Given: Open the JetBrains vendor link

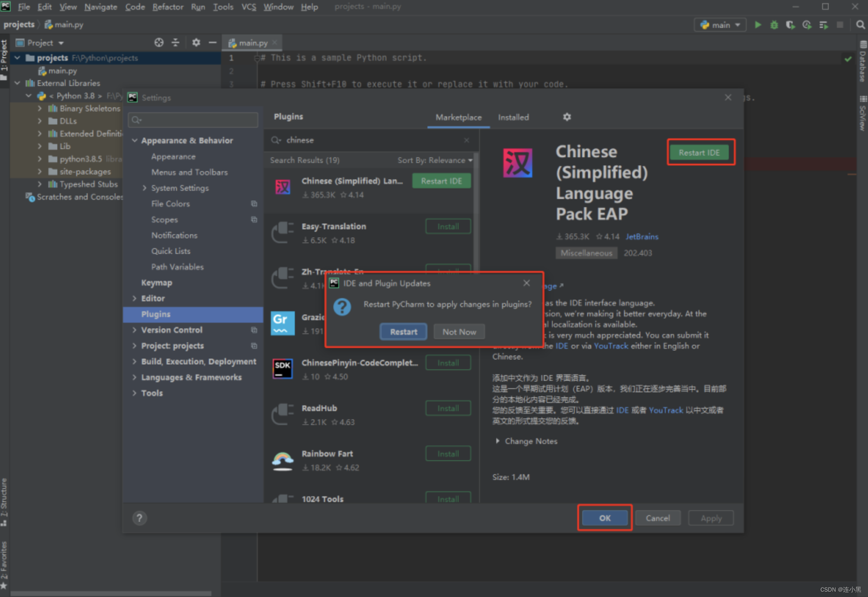Looking at the screenshot, I should (x=642, y=237).
